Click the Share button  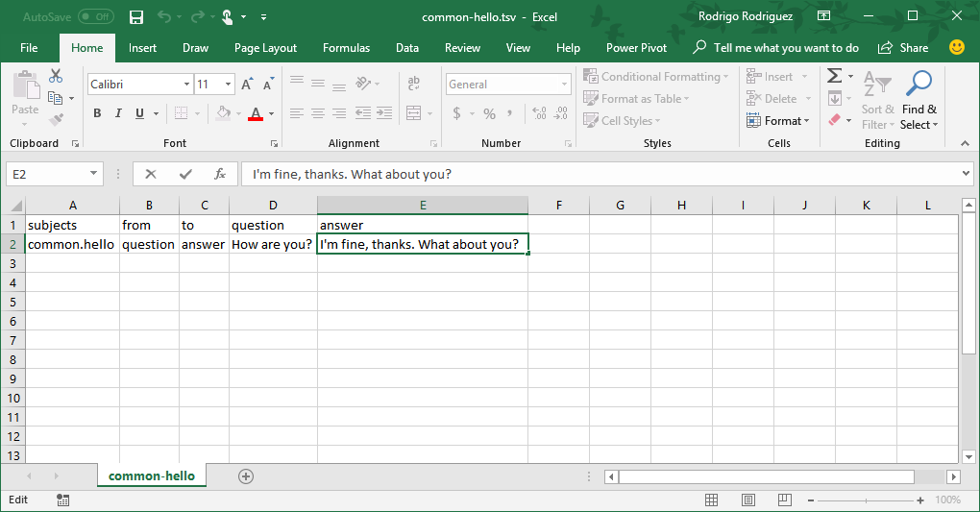(x=903, y=48)
